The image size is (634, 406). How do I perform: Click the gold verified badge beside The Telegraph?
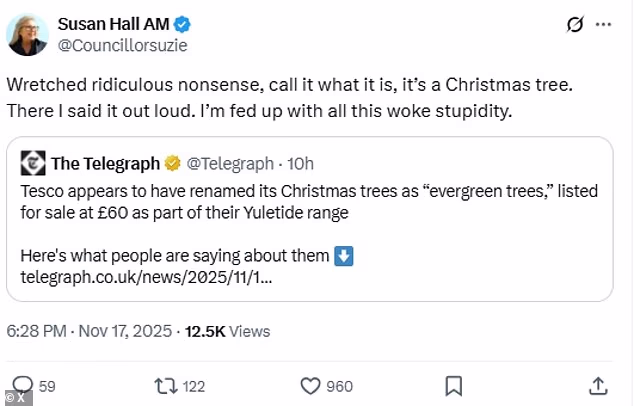(173, 162)
